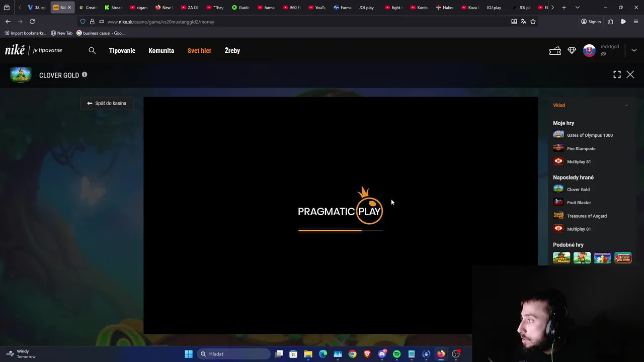Switch the game to fullscreen mode
The width and height of the screenshot is (644, 362).
(x=617, y=74)
